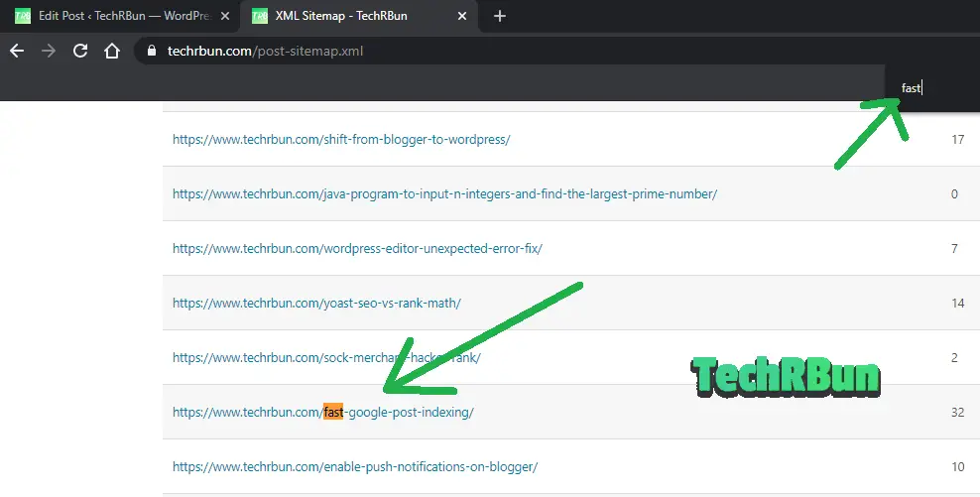Switch to the Edit Post TechRBun WordPress tab
980x497 pixels.
pyautogui.click(x=119, y=16)
